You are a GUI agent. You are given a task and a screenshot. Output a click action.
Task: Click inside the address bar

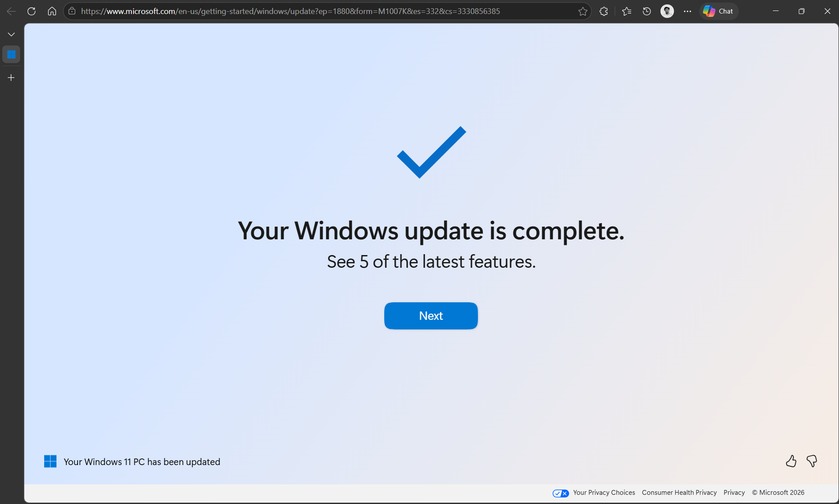tap(306, 11)
